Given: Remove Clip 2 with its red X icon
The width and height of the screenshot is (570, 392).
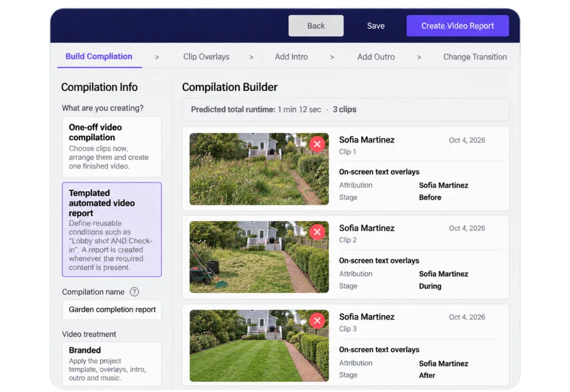Looking at the screenshot, I should click(x=317, y=232).
